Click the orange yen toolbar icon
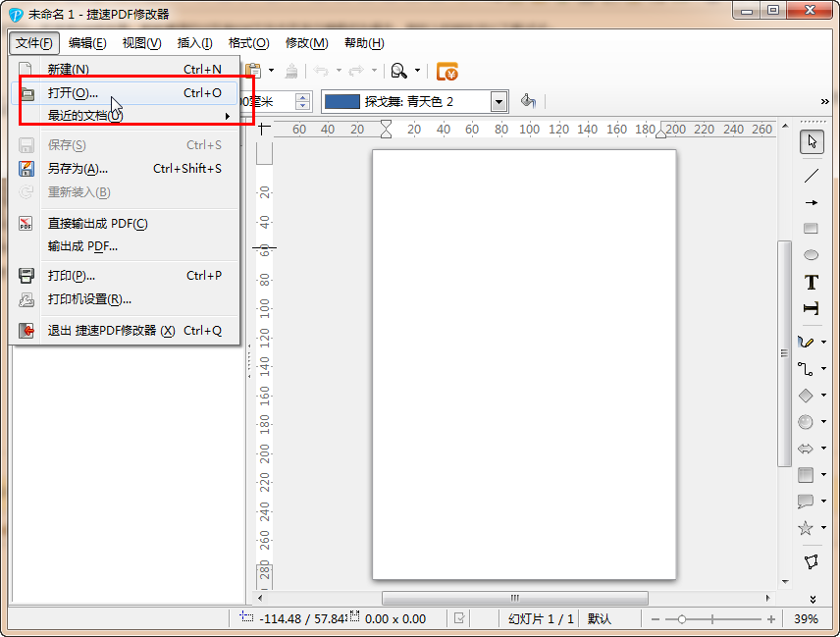The image size is (840, 637). tap(446, 72)
